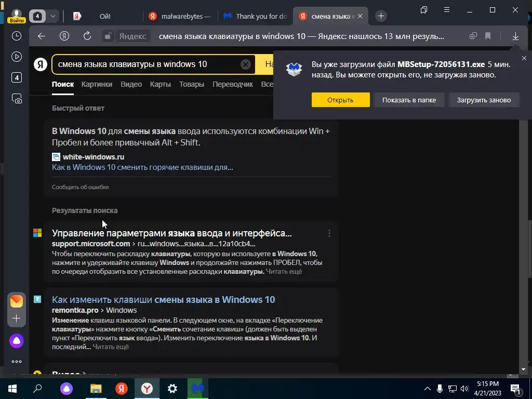Open the pinned Yandex tab icon
This screenshot has width=532, height=399.
pos(77,16)
